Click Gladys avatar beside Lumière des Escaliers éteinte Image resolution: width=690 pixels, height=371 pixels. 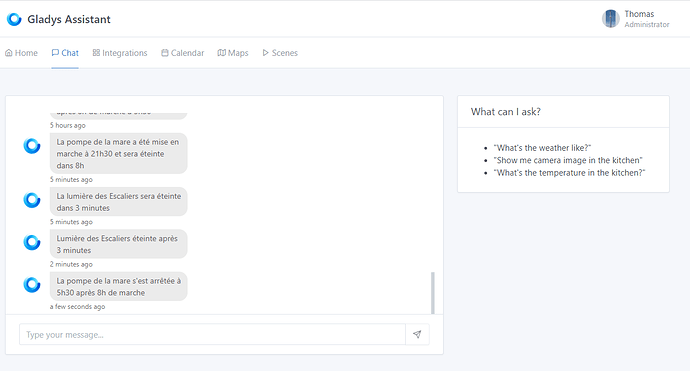[x=32, y=242]
